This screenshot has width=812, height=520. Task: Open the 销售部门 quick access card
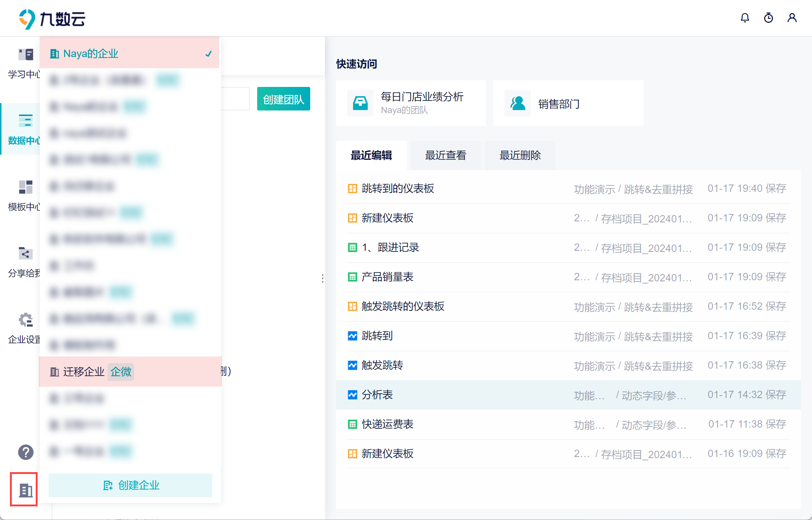click(x=568, y=103)
